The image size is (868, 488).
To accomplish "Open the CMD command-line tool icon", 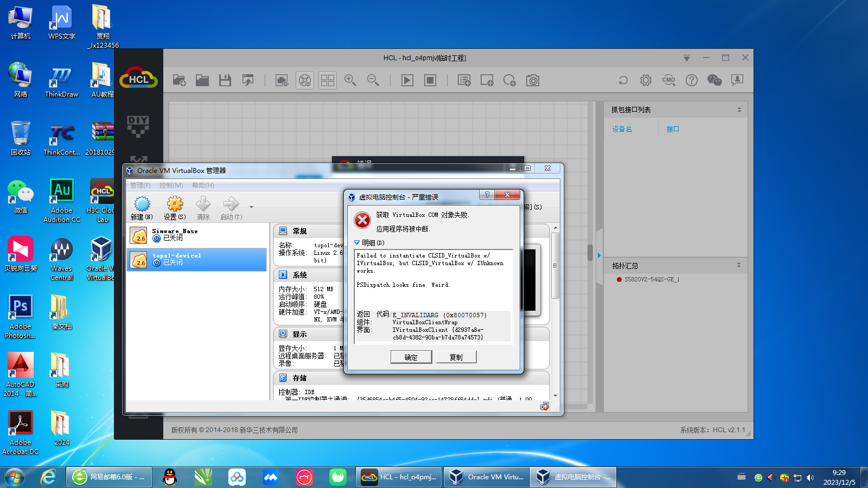I will click(668, 80).
